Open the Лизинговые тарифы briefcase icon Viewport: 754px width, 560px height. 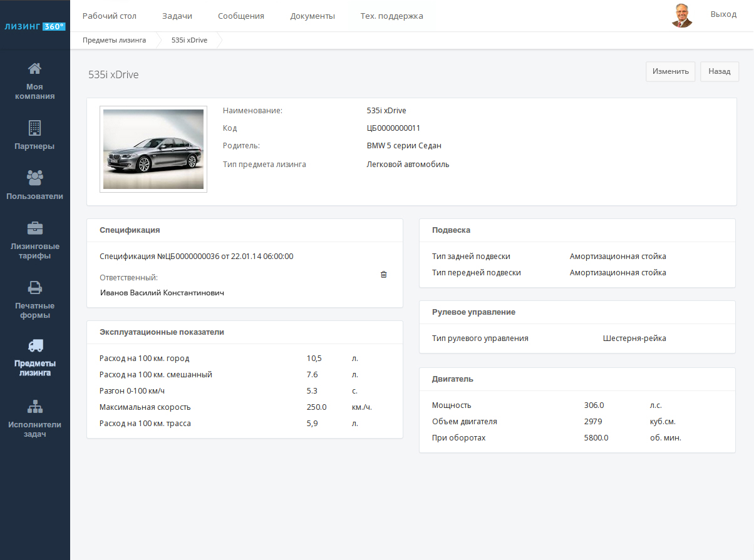coord(35,228)
